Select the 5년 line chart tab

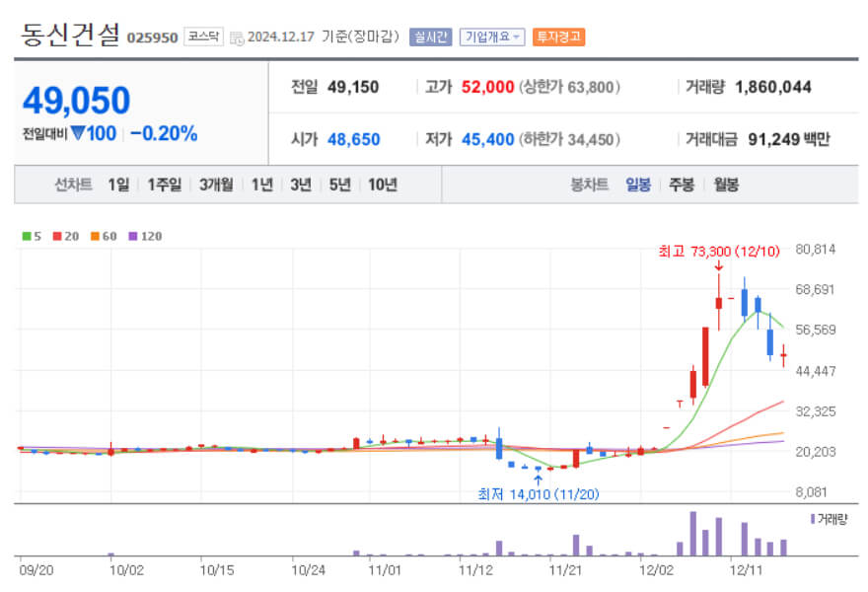tap(340, 185)
